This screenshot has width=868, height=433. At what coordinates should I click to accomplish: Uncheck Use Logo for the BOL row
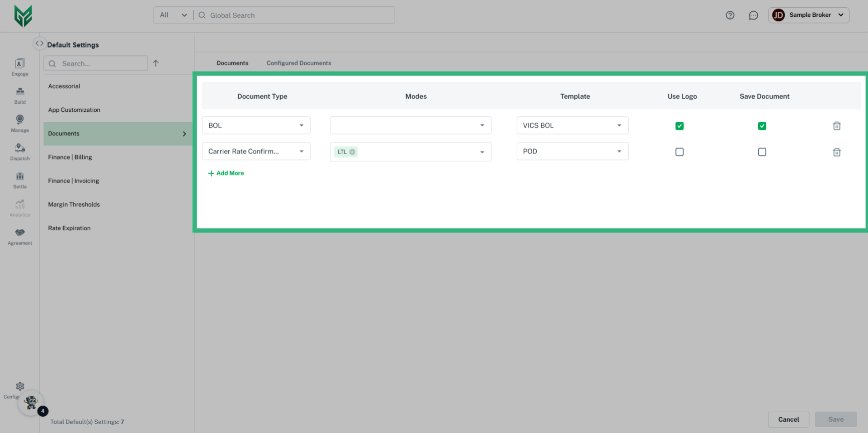tap(679, 126)
